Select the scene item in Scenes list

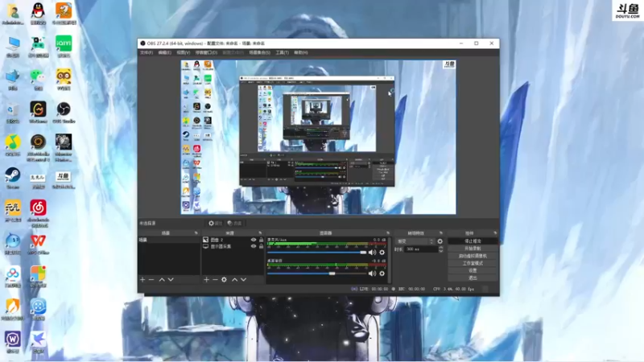[169, 240]
